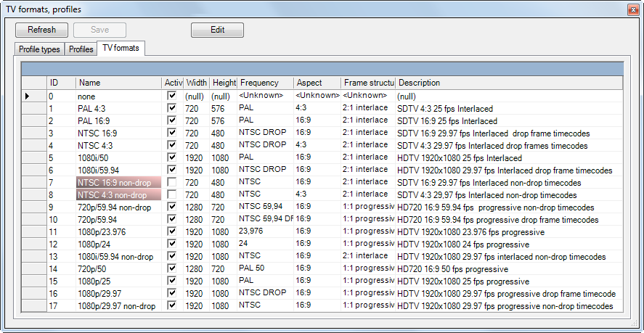Click the Height column header
The width and height of the screenshot is (644, 333).
(223, 83)
